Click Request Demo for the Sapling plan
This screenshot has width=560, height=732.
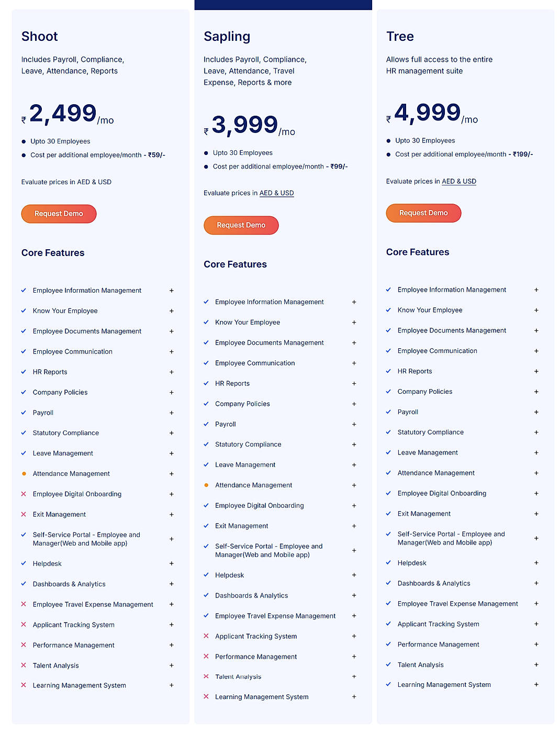pos(241,225)
